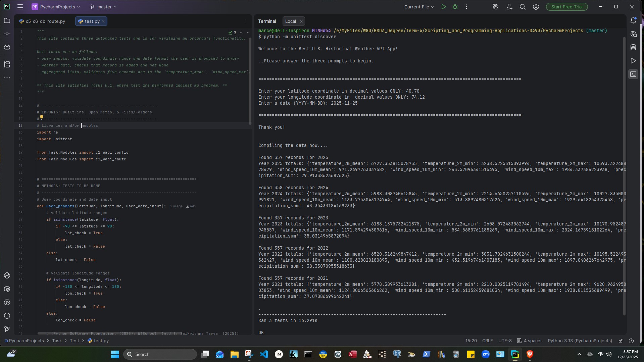Viewport: 644px width, 362px height.
Task: Run the current file
Action: (x=444, y=7)
